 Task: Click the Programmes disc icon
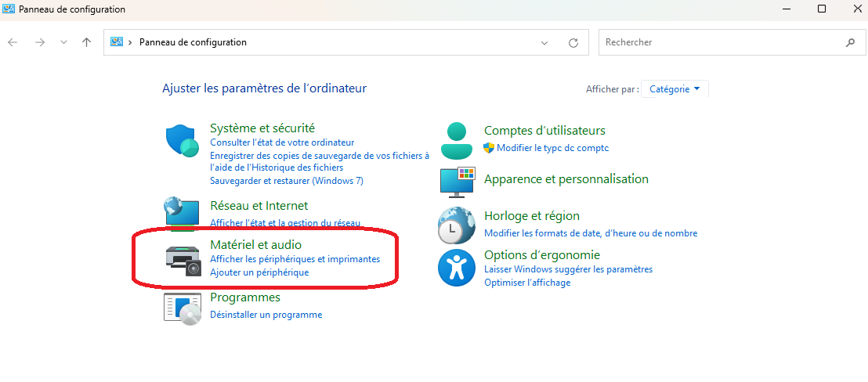coord(182,308)
